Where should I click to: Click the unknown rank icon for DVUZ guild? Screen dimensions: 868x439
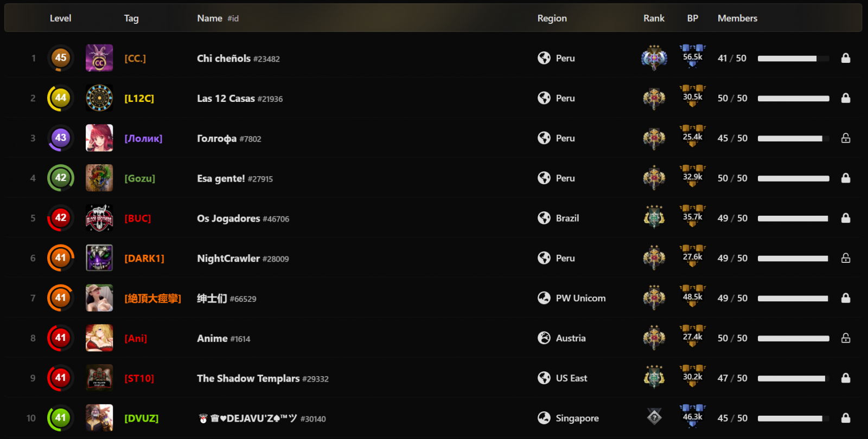point(654,417)
